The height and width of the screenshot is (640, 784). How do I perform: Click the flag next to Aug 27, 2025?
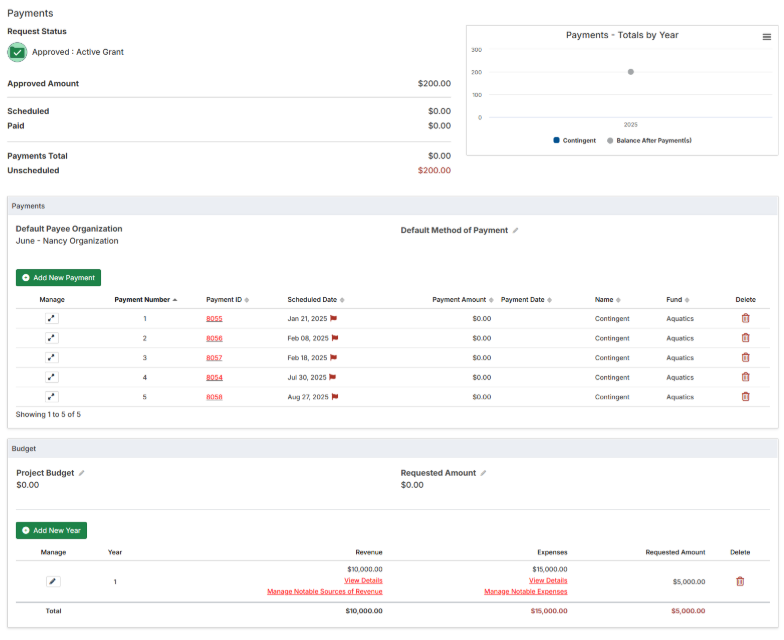[335, 396]
